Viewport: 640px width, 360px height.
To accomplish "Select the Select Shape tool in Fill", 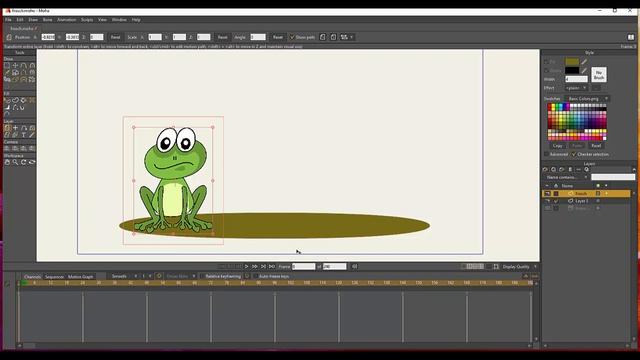I will coord(7,100).
